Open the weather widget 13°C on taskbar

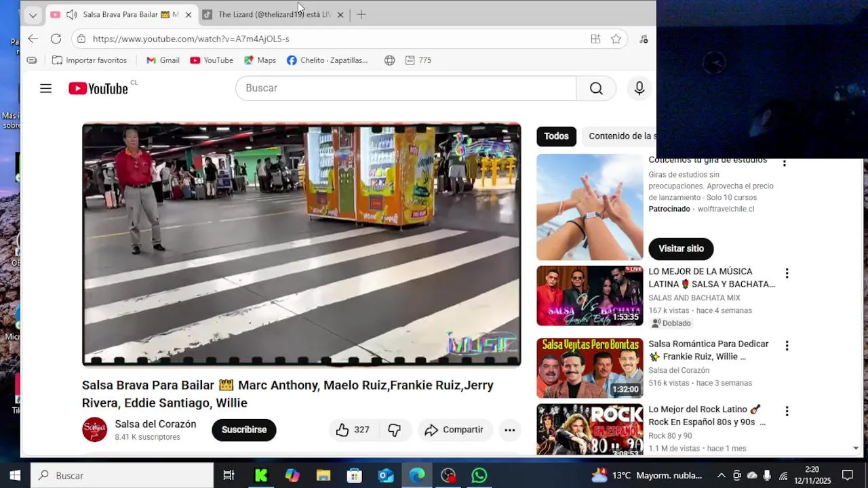(x=648, y=476)
